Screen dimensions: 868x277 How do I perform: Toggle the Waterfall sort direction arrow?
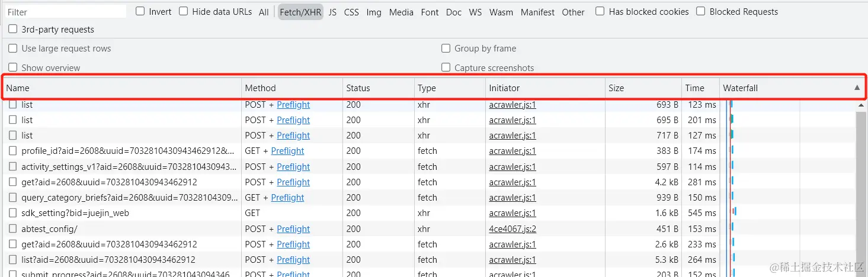(857, 88)
